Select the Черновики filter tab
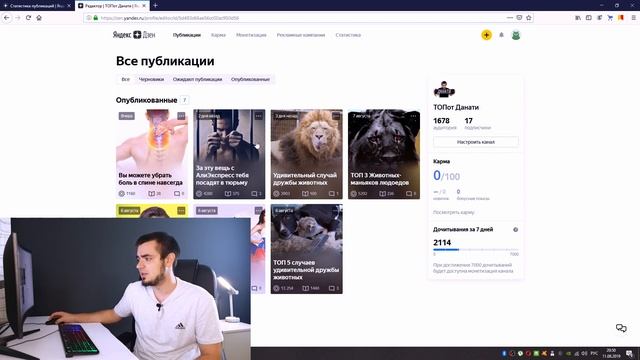Screen dimensions: 640x360 click(151, 80)
